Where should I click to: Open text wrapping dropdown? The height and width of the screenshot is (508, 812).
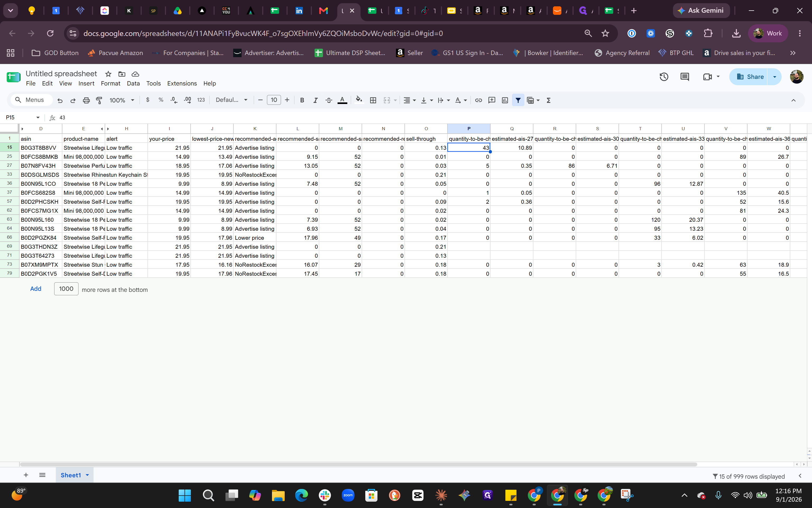tap(444, 100)
